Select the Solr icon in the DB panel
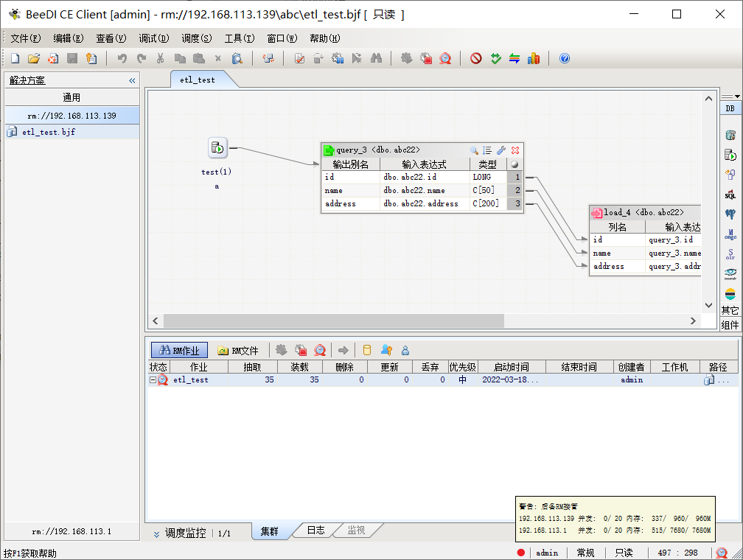The height and width of the screenshot is (560, 743). coord(730,253)
